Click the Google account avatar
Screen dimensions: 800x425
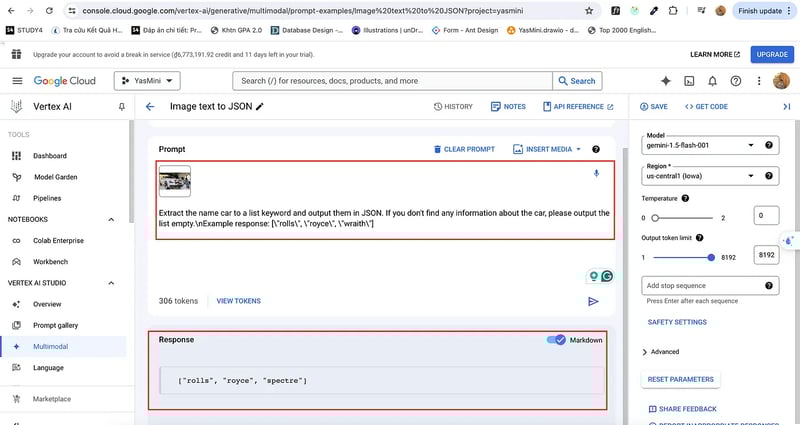tap(781, 81)
